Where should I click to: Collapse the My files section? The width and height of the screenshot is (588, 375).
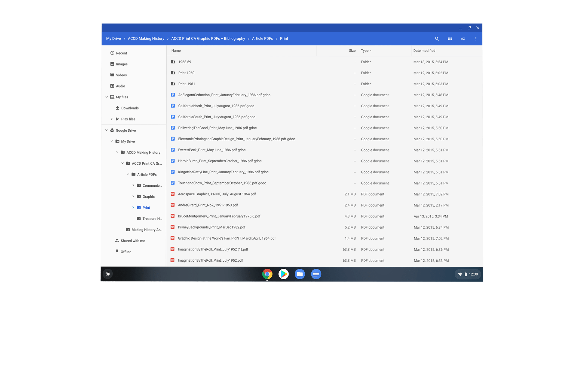(x=106, y=97)
